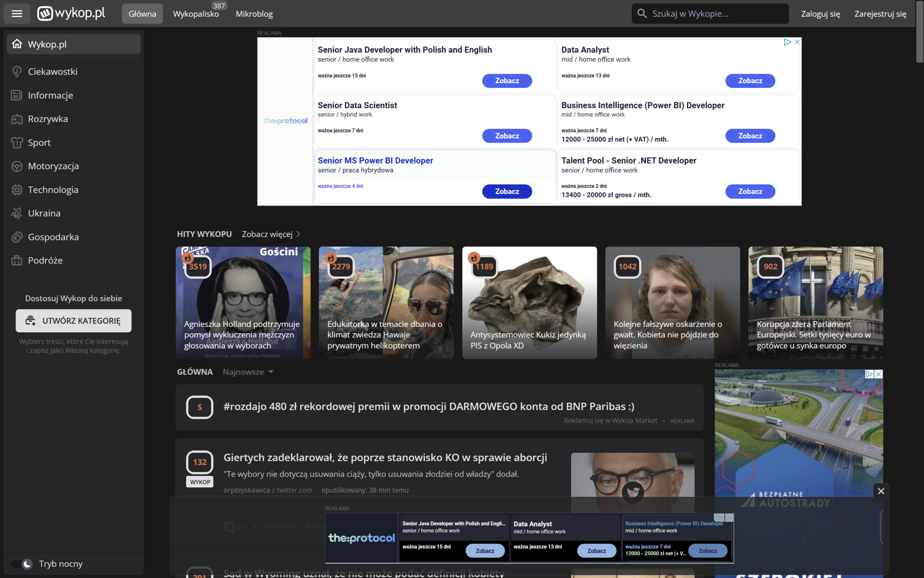Switch to the Mikroblog tab

[254, 14]
